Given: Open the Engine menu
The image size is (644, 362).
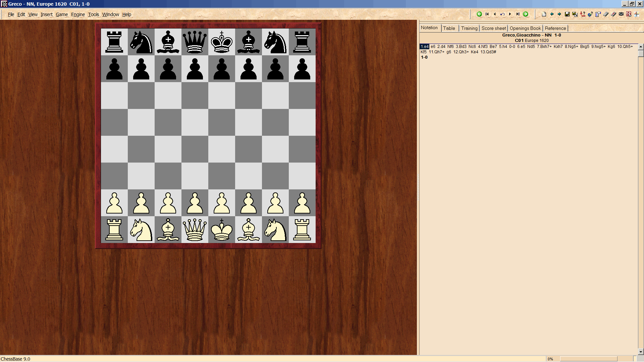Looking at the screenshot, I should pyautogui.click(x=78, y=14).
